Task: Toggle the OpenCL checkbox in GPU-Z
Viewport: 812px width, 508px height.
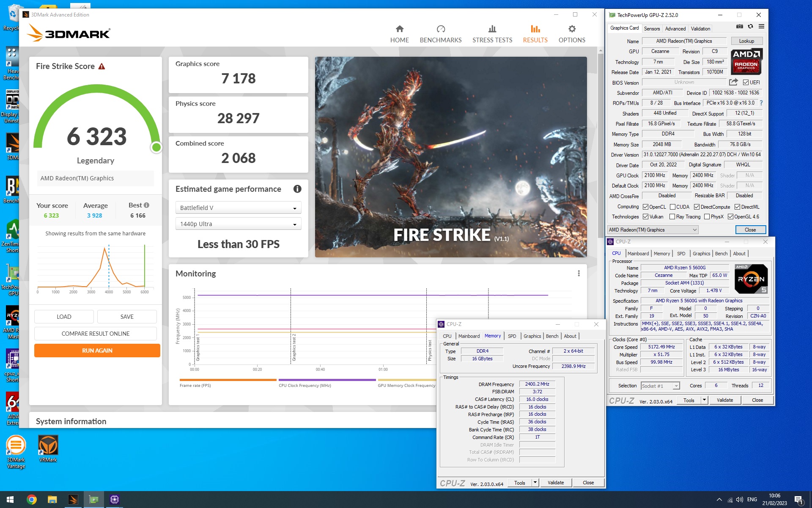Action: click(x=645, y=207)
